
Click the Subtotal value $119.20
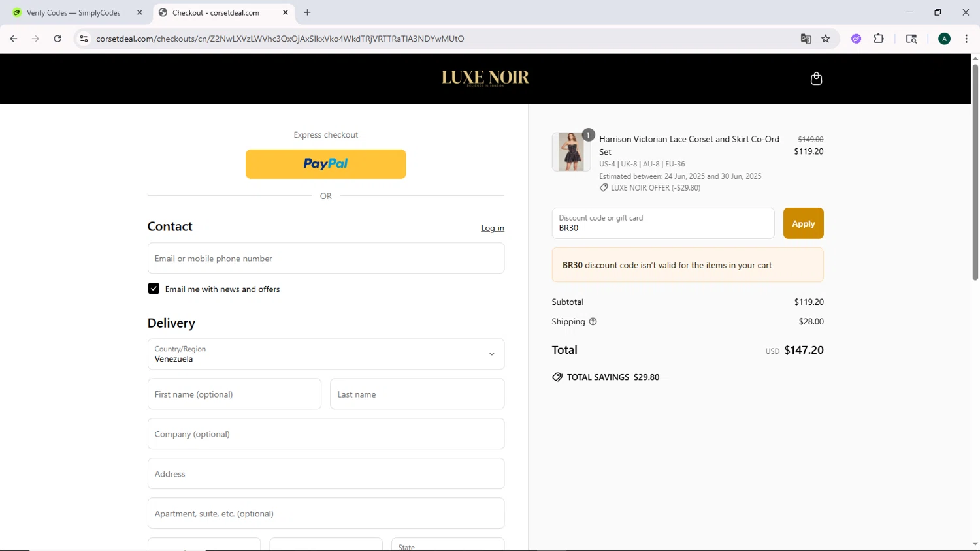click(809, 302)
